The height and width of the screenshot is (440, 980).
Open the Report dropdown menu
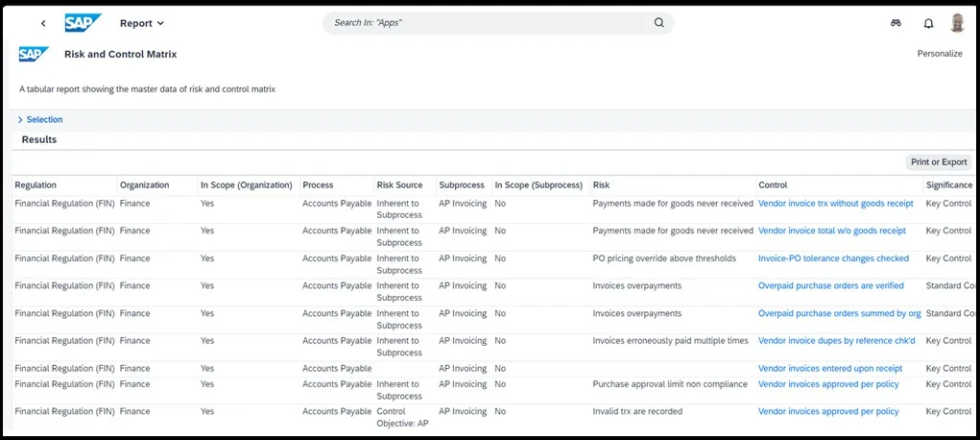pyautogui.click(x=142, y=23)
